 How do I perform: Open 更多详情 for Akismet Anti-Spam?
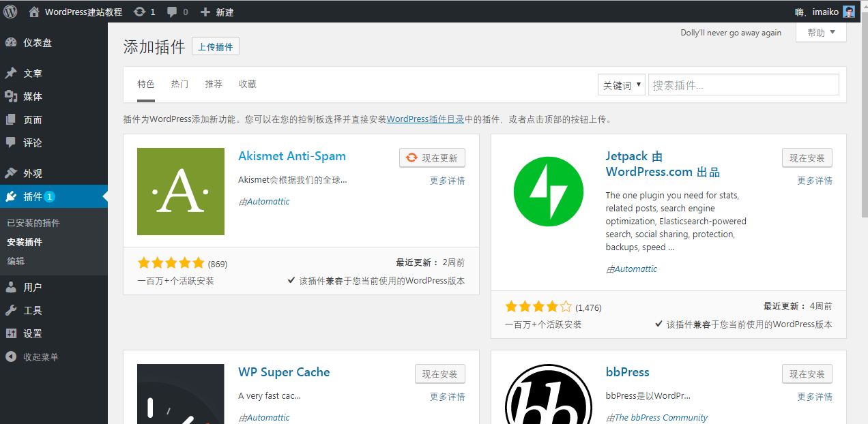click(x=448, y=181)
